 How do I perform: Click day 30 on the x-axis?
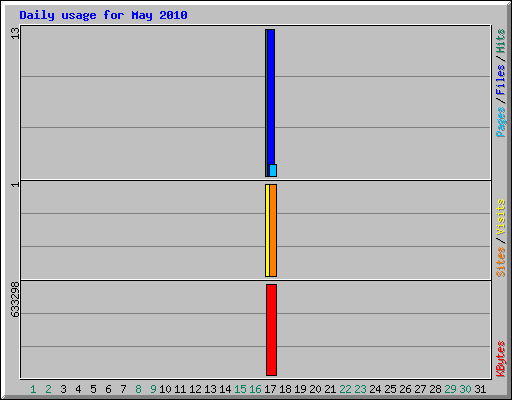coord(465,389)
